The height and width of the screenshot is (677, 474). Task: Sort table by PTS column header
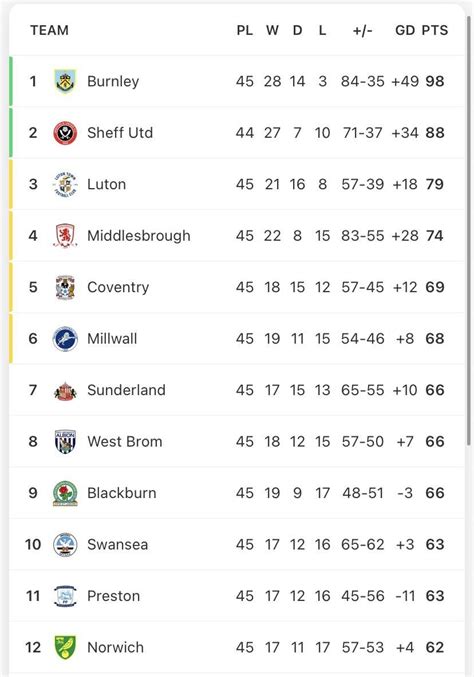pyautogui.click(x=435, y=30)
